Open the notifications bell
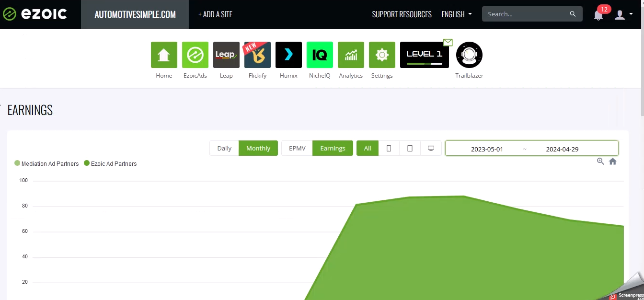 (598, 15)
